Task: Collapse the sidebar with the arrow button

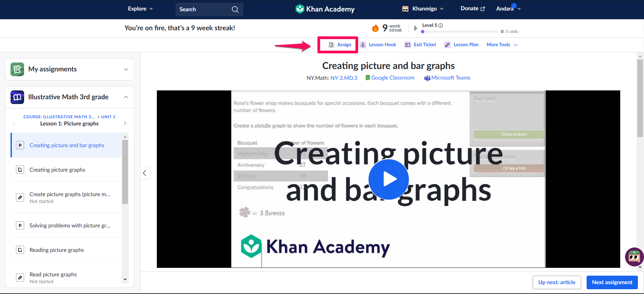Action: click(145, 173)
